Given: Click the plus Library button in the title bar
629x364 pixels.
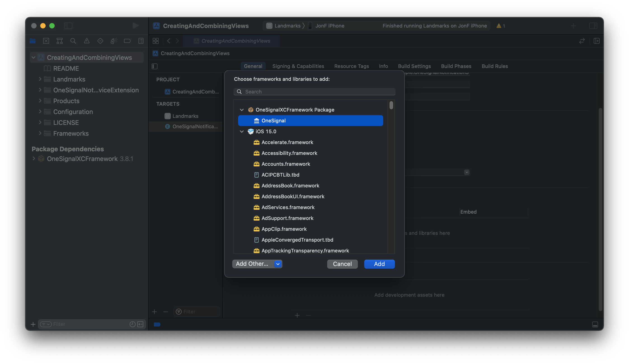Looking at the screenshot, I should 573,26.
